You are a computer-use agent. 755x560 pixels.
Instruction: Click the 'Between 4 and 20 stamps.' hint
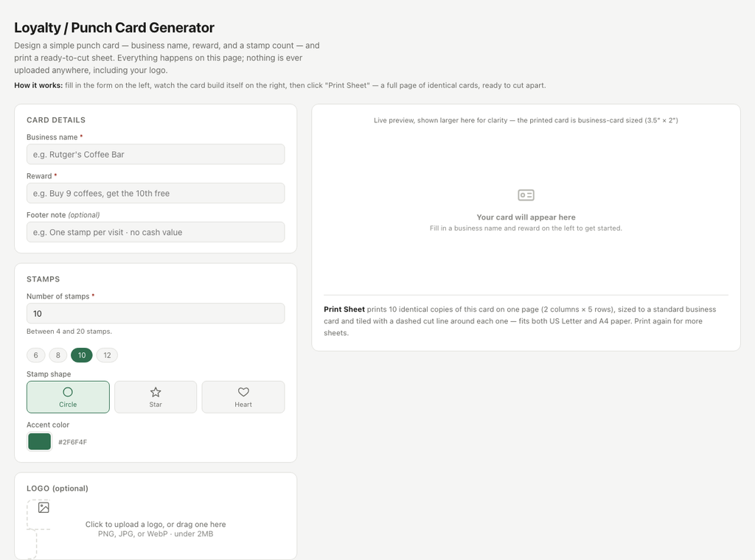pos(69,332)
